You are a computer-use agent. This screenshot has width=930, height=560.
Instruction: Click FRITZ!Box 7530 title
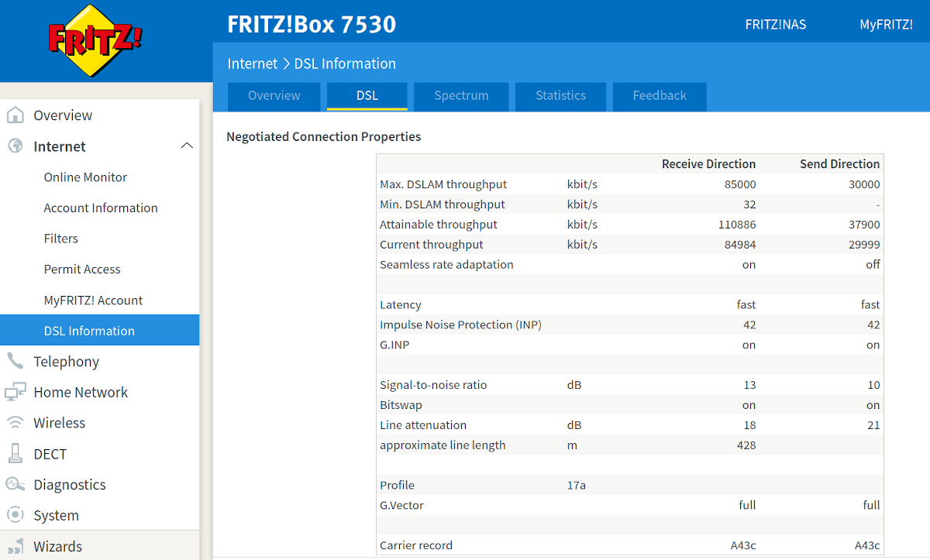[312, 24]
